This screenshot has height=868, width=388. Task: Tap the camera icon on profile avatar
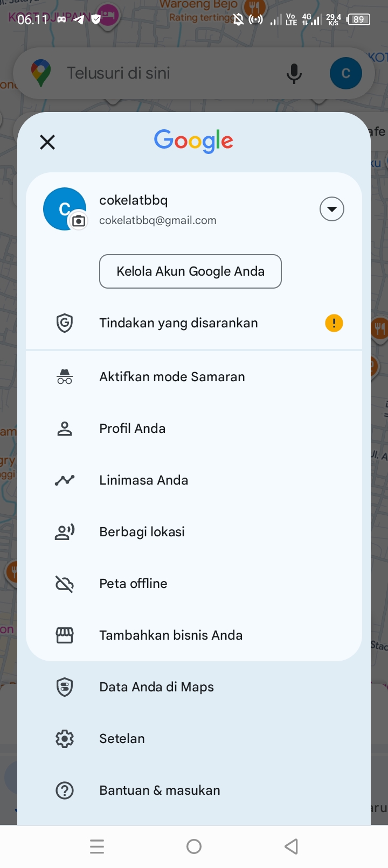point(79,221)
